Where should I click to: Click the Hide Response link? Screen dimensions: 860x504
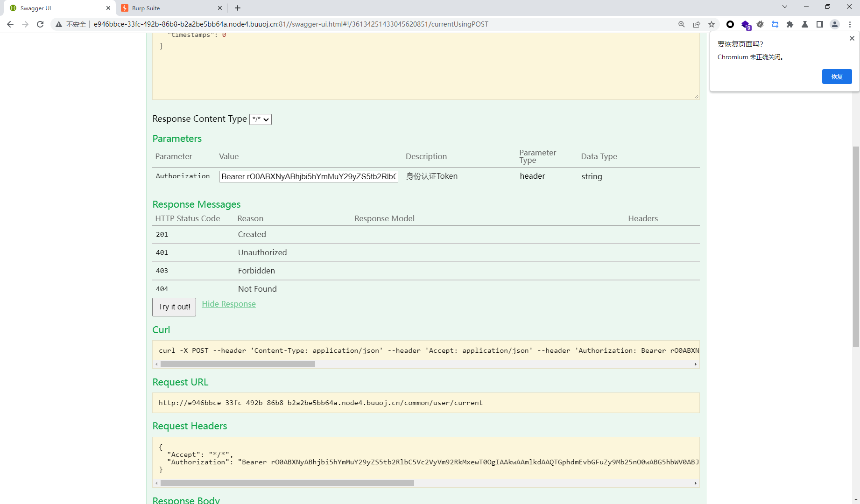tap(229, 304)
